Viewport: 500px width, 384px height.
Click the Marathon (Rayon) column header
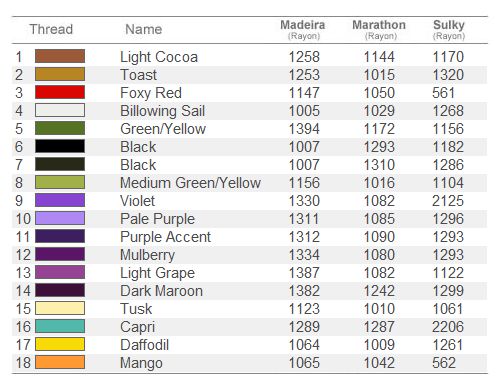coord(379,29)
